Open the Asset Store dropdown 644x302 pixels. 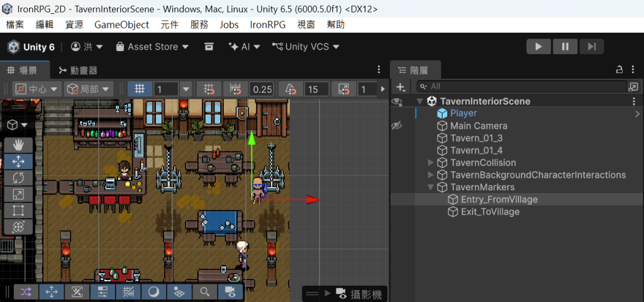pyautogui.click(x=152, y=47)
